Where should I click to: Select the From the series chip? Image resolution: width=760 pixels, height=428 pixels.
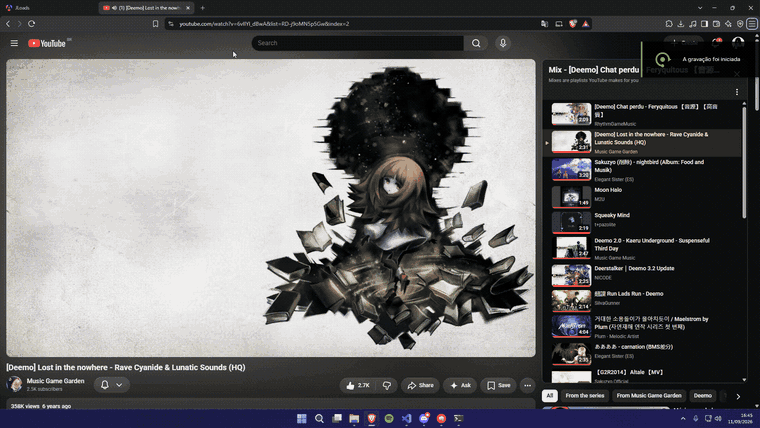[x=585, y=396]
